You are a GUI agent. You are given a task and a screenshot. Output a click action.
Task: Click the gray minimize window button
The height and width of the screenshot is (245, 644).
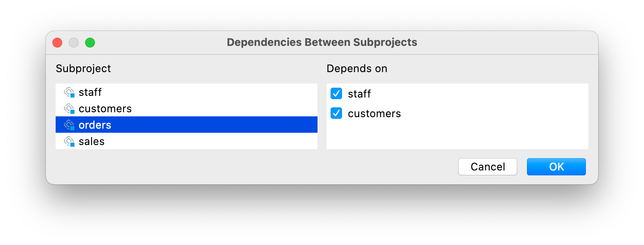click(74, 43)
